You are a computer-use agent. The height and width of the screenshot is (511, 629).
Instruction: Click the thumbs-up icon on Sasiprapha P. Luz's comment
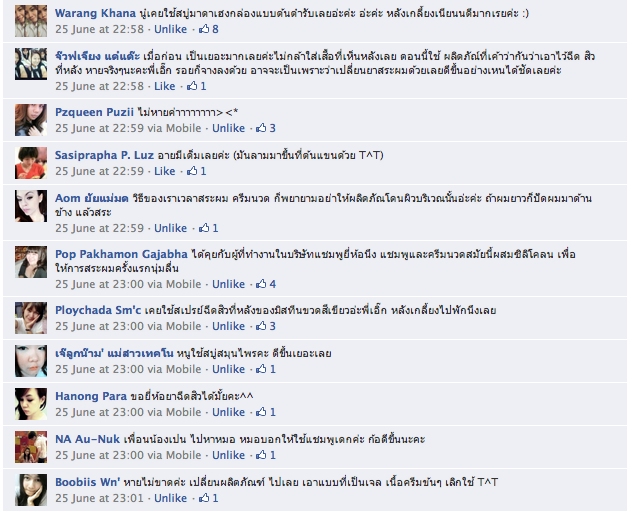pyautogui.click(x=192, y=171)
